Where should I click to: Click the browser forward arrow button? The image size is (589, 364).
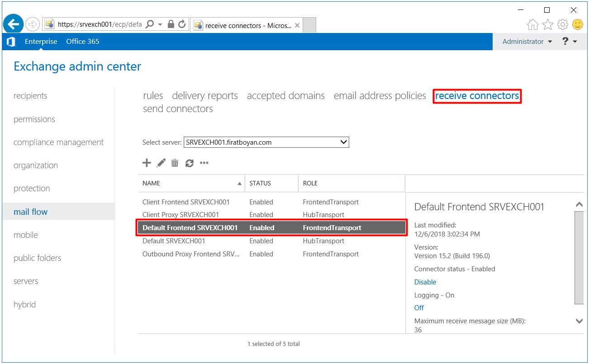[33, 24]
